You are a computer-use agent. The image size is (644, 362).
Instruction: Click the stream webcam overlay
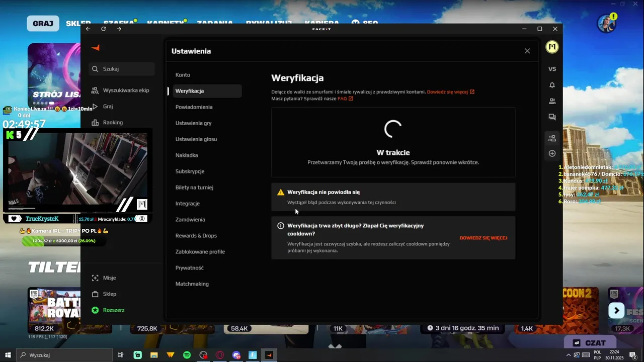(x=77, y=172)
